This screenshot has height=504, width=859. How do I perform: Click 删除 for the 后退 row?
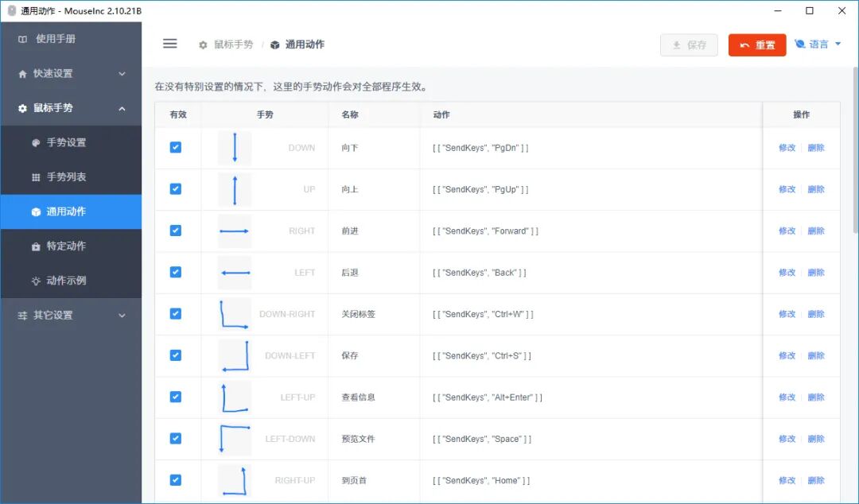click(816, 273)
